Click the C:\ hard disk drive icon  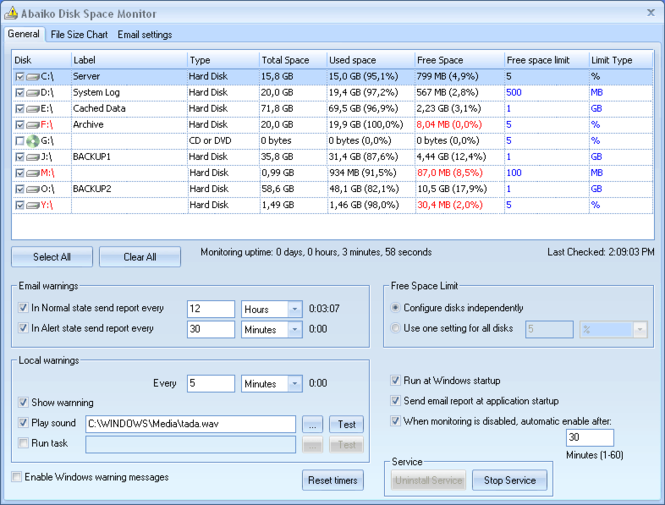click(33, 76)
